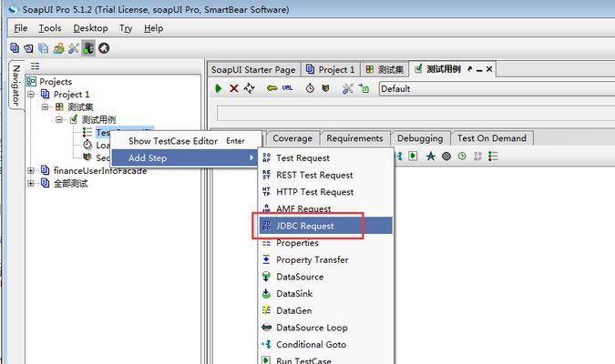
Task: Collapse the 测试集 tree node
Action: tap(46, 107)
